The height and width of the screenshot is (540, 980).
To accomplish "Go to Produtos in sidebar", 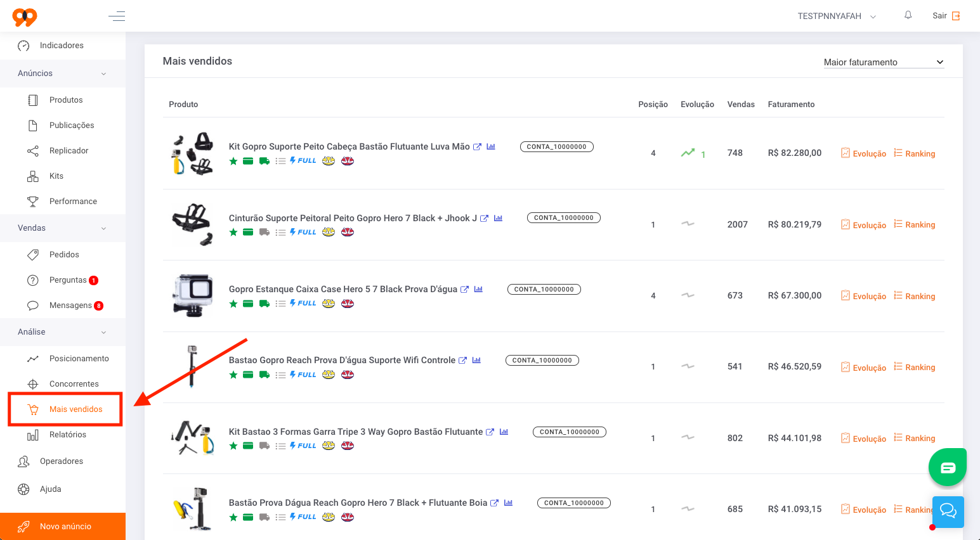I will point(66,100).
